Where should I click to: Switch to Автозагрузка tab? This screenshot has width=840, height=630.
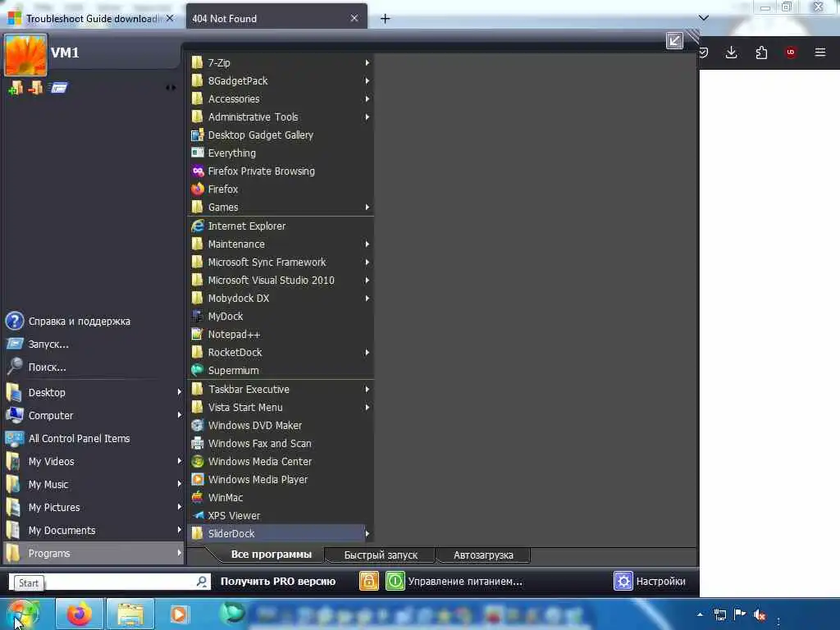click(483, 555)
